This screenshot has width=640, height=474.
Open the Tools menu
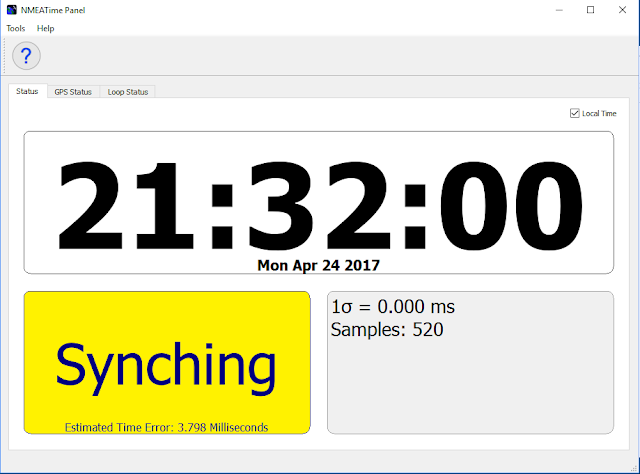[x=16, y=28]
